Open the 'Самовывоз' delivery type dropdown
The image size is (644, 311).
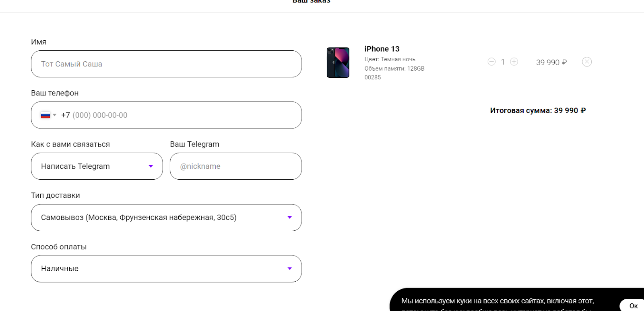166,218
